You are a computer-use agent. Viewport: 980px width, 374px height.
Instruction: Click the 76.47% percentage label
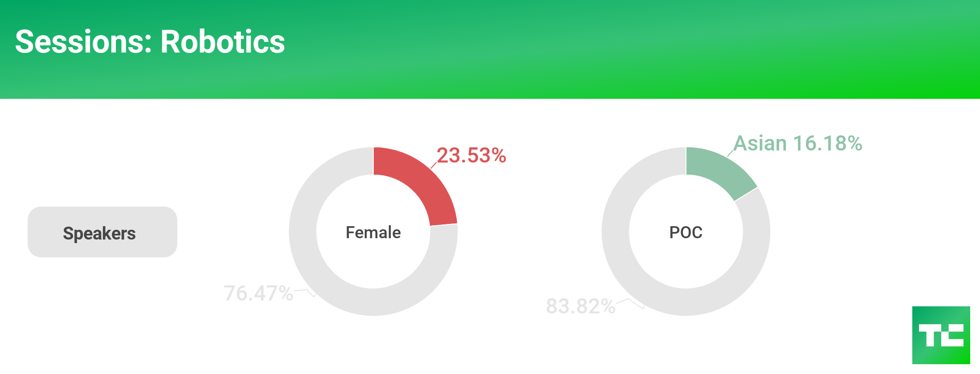tap(258, 293)
